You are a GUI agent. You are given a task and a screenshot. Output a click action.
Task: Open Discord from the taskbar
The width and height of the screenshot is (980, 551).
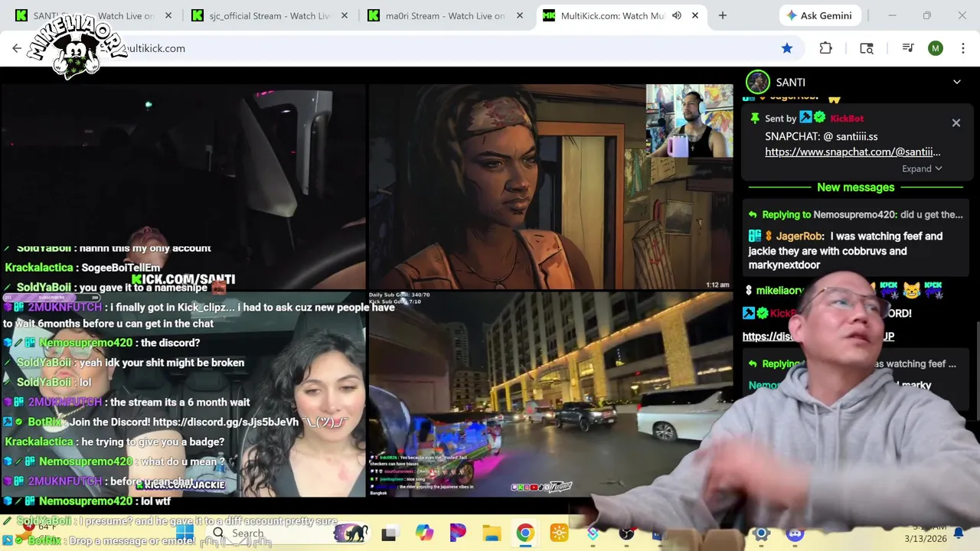click(795, 533)
